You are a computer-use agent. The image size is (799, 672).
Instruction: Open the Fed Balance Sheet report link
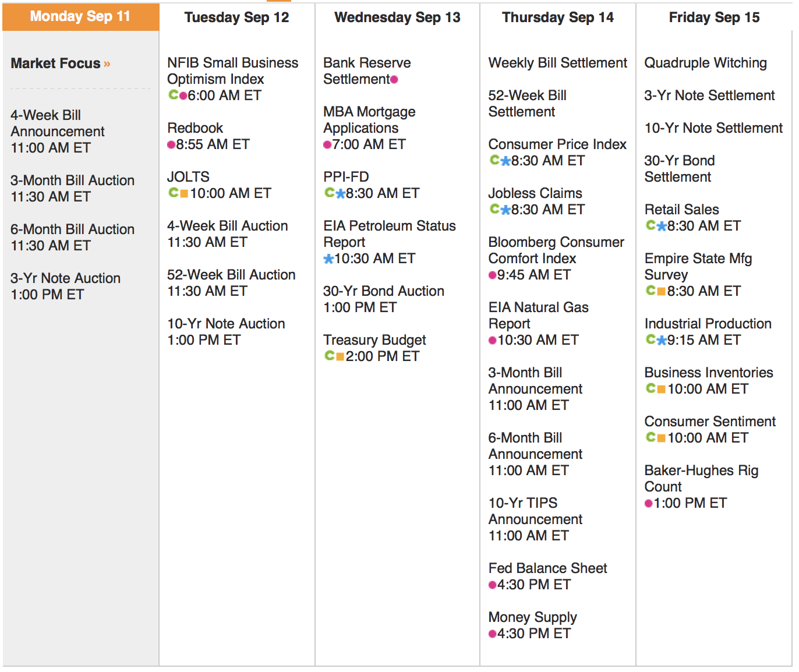547,568
